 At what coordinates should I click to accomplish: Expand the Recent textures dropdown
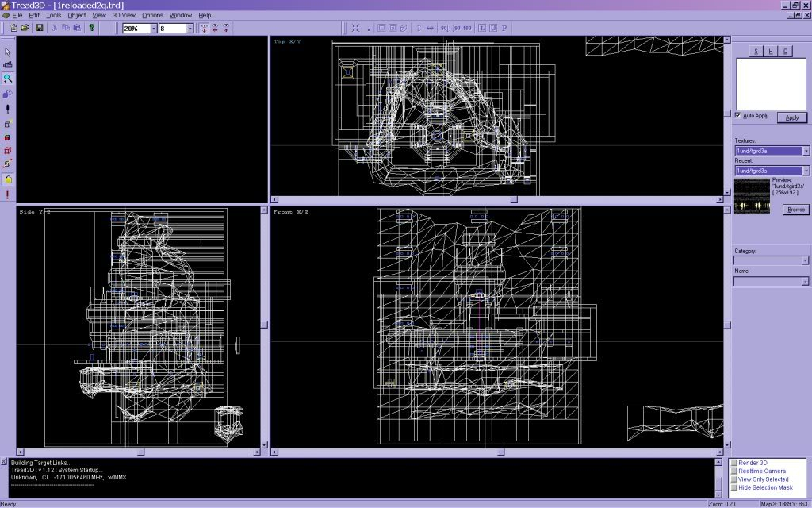[806, 171]
